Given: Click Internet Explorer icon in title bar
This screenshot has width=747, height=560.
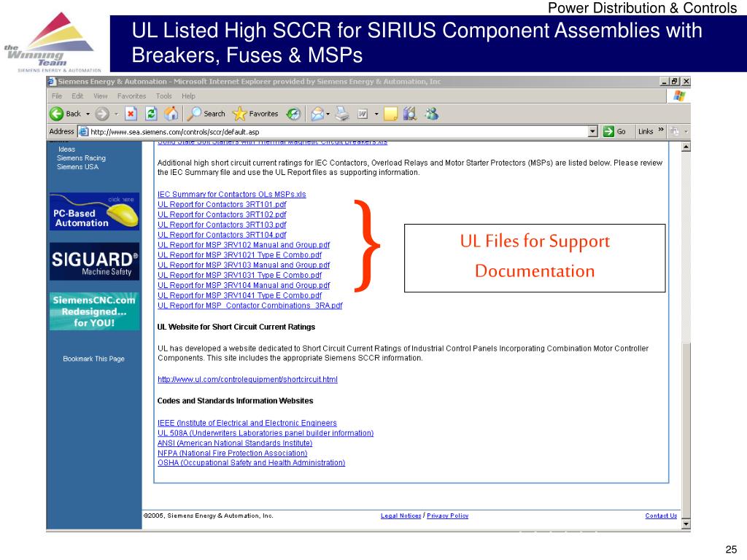Looking at the screenshot, I should 52,82.
